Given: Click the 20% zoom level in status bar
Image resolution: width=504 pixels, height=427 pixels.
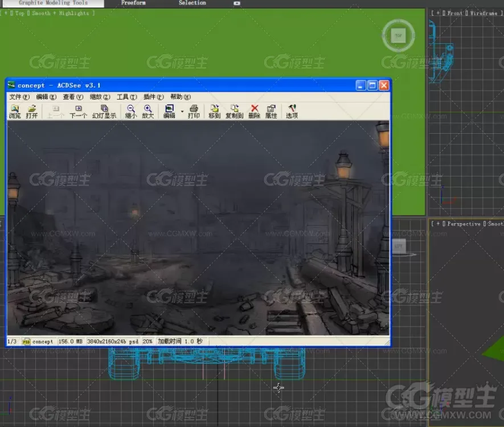Looking at the screenshot, I should click(147, 341).
